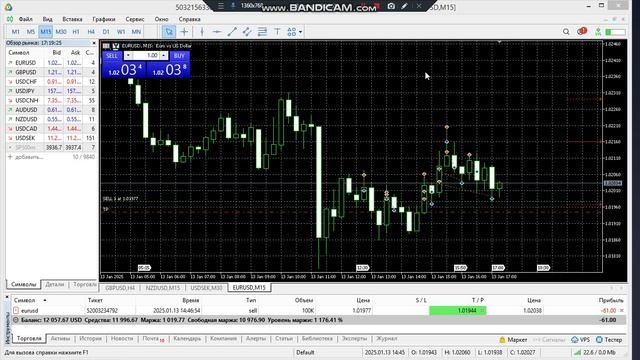
Task: Switch to Символы tab in Market Watch
Action: [x=24, y=284]
